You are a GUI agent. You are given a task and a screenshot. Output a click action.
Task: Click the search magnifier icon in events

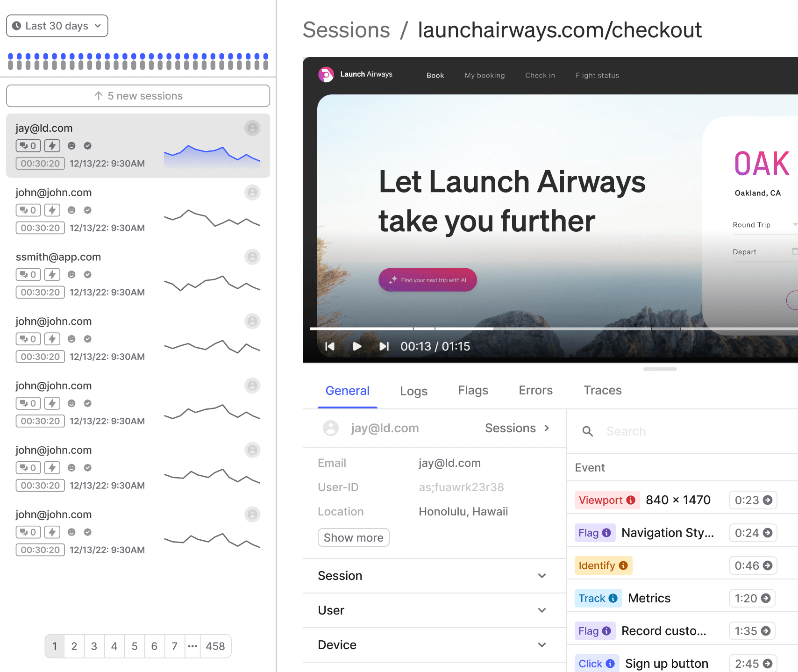(x=588, y=431)
